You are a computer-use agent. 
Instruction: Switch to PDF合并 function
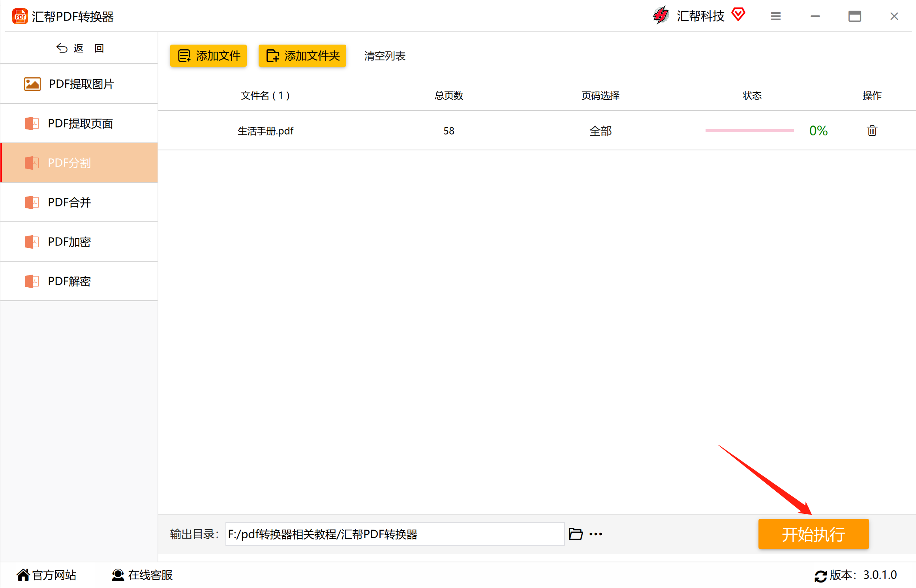[79, 202]
